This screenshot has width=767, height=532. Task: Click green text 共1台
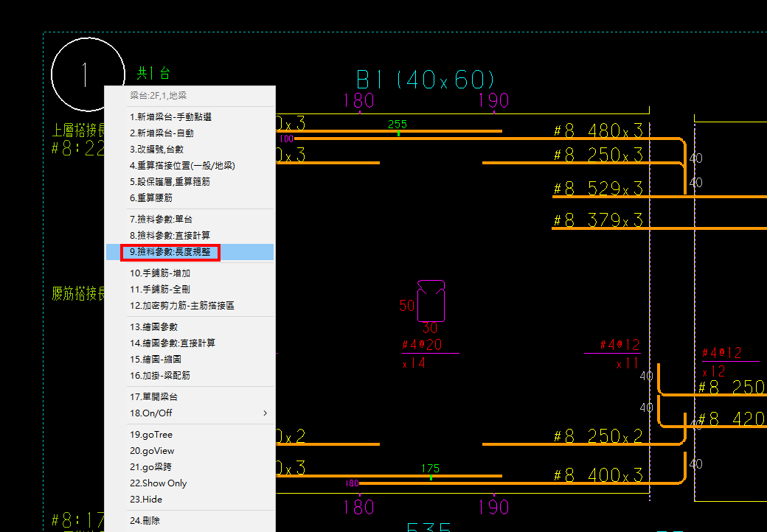153,73
